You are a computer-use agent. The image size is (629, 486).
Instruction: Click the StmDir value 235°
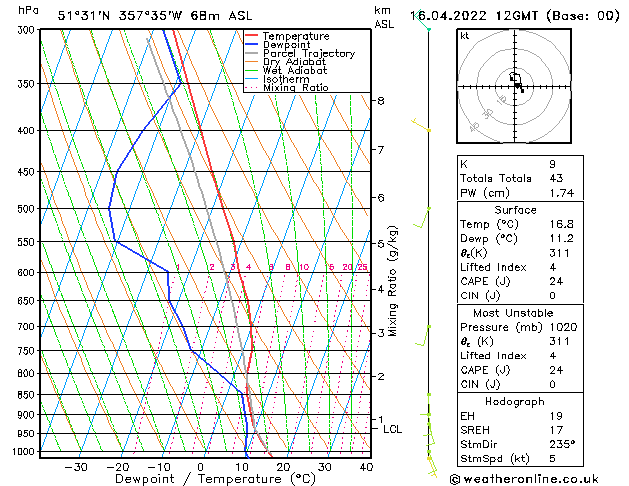(x=562, y=444)
